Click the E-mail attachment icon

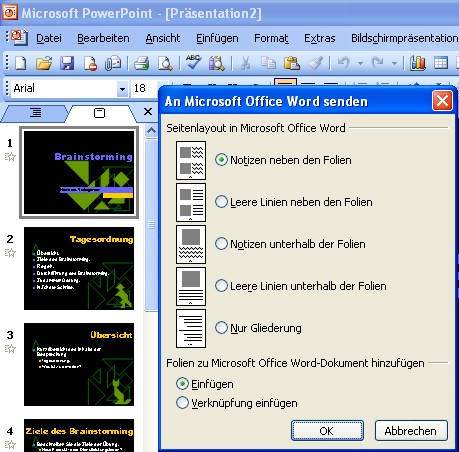coord(113,63)
